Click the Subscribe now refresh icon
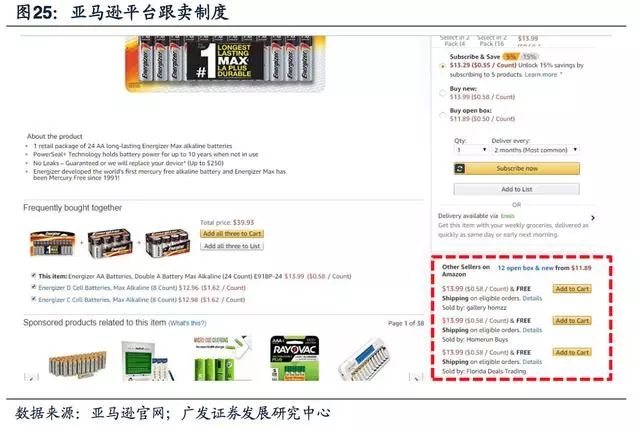640x427 pixels. tap(460, 168)
